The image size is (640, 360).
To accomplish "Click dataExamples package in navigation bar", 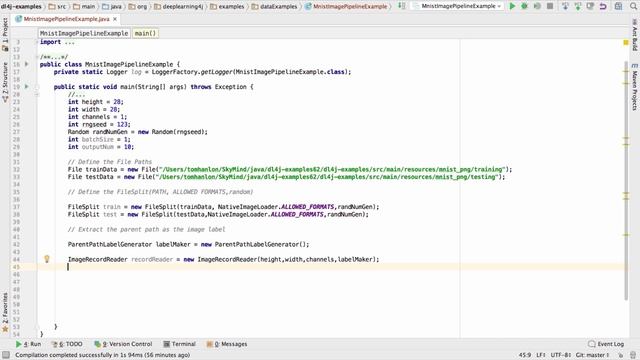I will pyautogui.click(x=274, y=6).
